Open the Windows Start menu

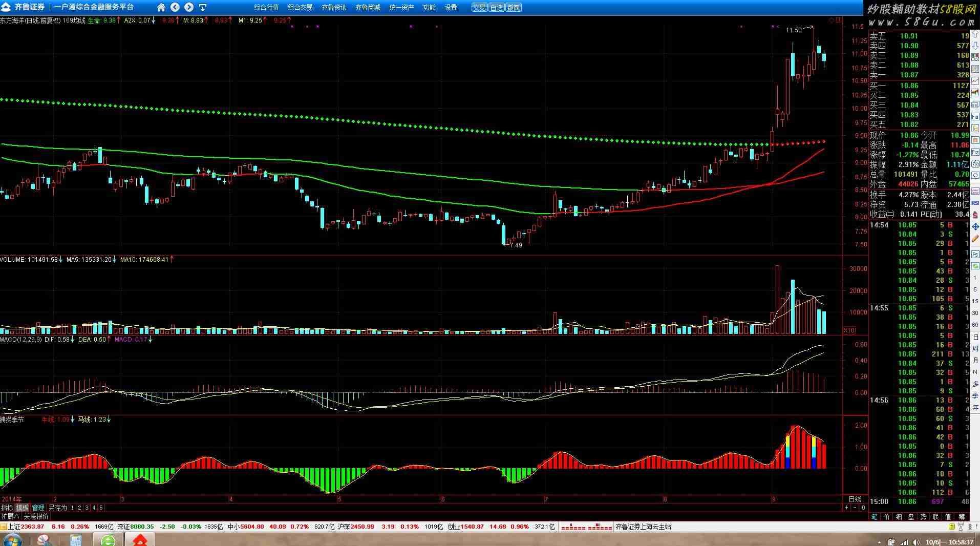12,540
